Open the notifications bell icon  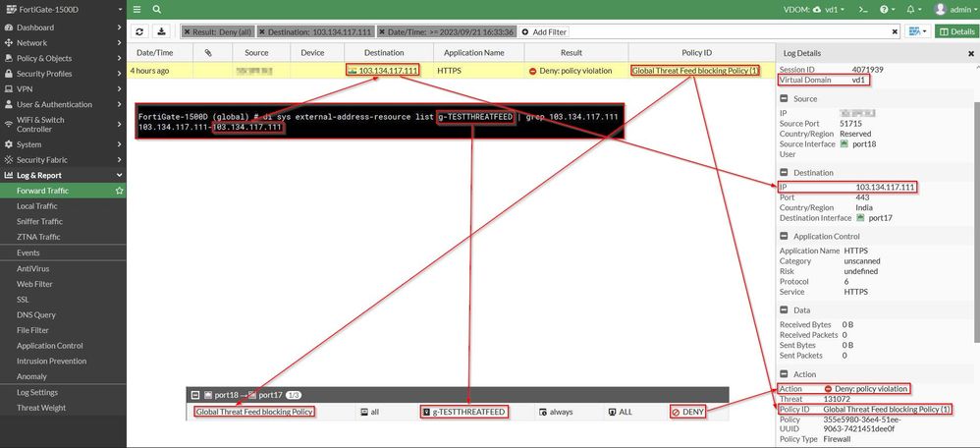pyautogui.click(x=914, y=10)
